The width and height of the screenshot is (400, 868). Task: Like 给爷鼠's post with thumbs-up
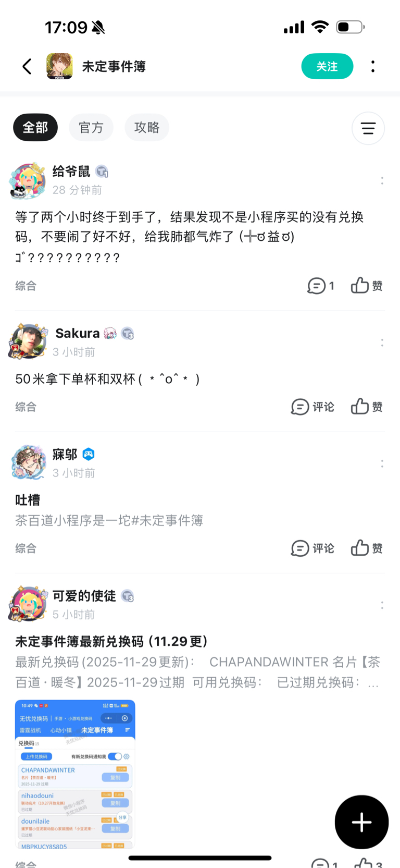[367, 286]
